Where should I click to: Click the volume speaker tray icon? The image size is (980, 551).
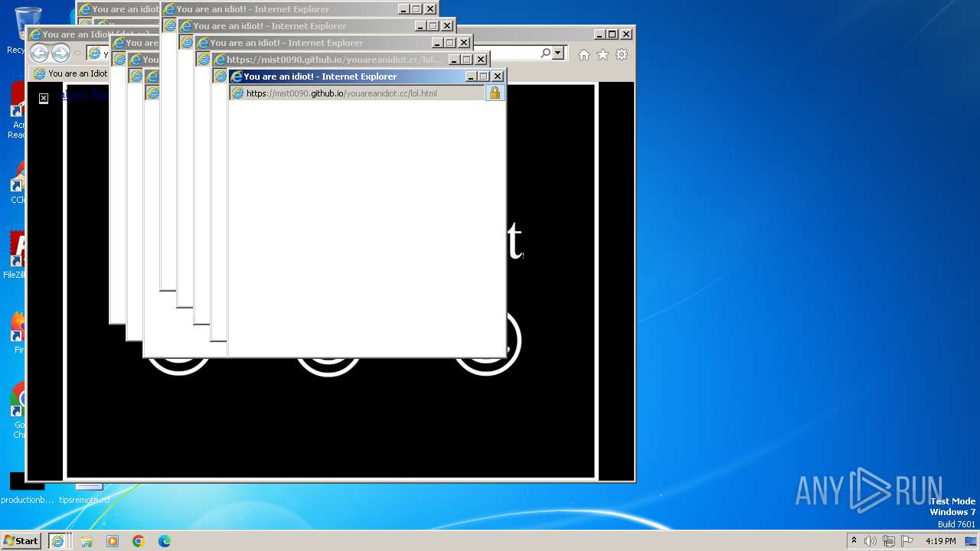(x=870, y=541)
